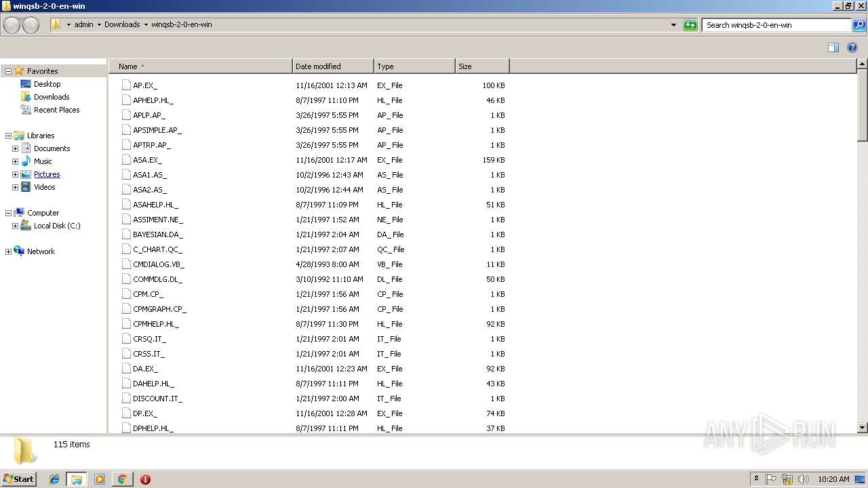Open the Action Center flag tray icon

pos(771,479)
